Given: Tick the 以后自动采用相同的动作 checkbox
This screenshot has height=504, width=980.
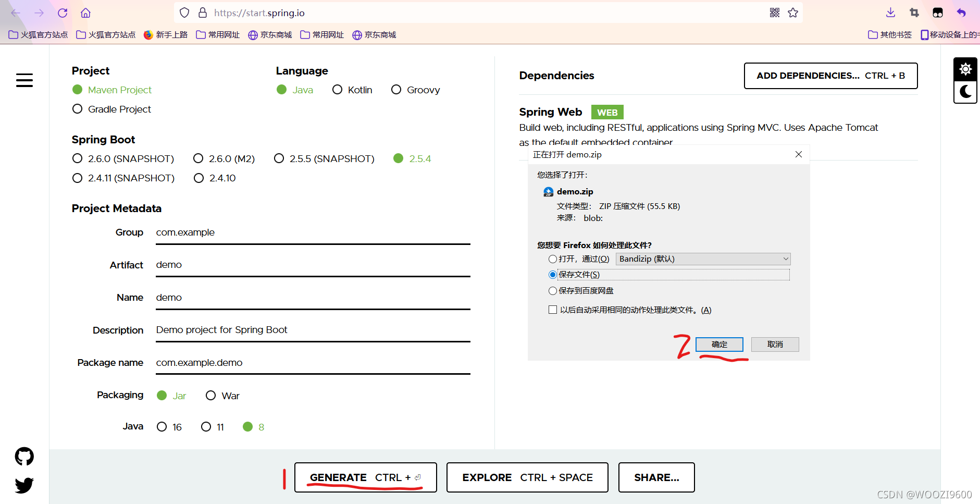Looking at the screenshot, I should pyautogui.click(x=553, y=310).
